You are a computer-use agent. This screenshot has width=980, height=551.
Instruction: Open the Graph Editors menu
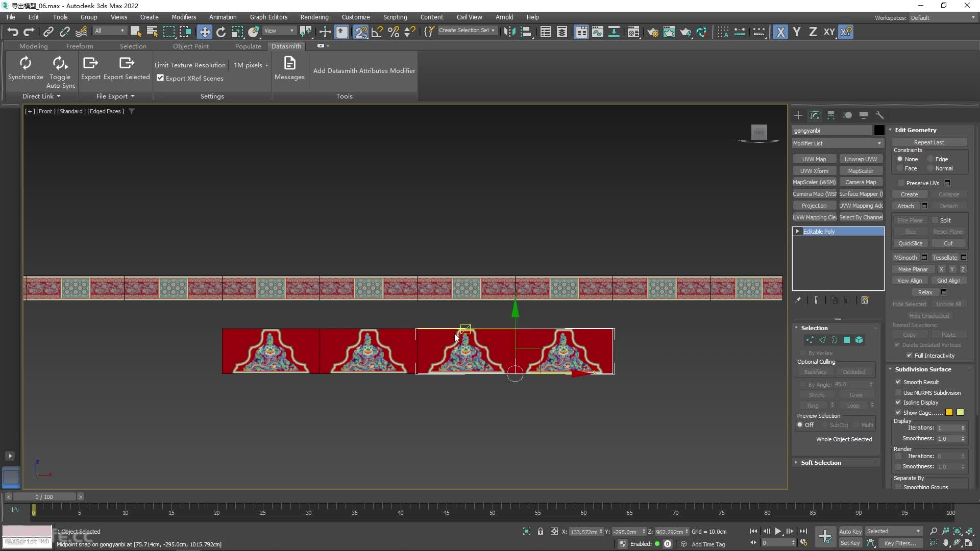(x=268, y=17)
